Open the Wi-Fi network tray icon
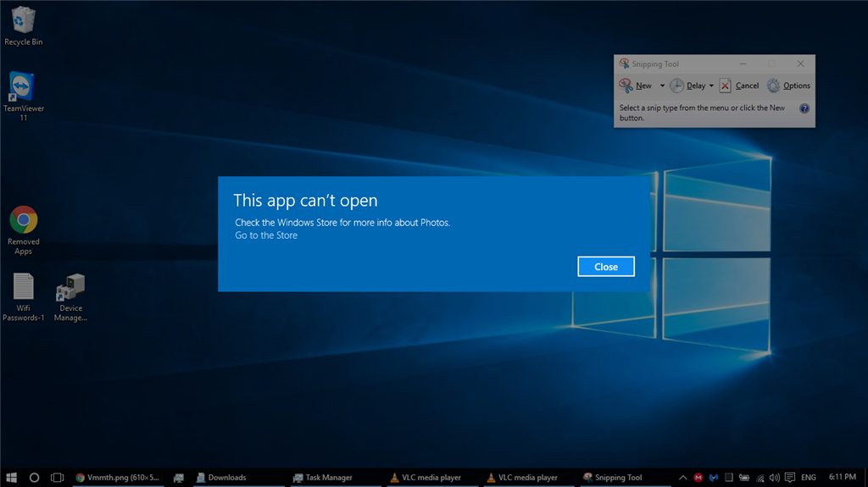The width and height of the screenshot is (868, 487). coord(760,477)
